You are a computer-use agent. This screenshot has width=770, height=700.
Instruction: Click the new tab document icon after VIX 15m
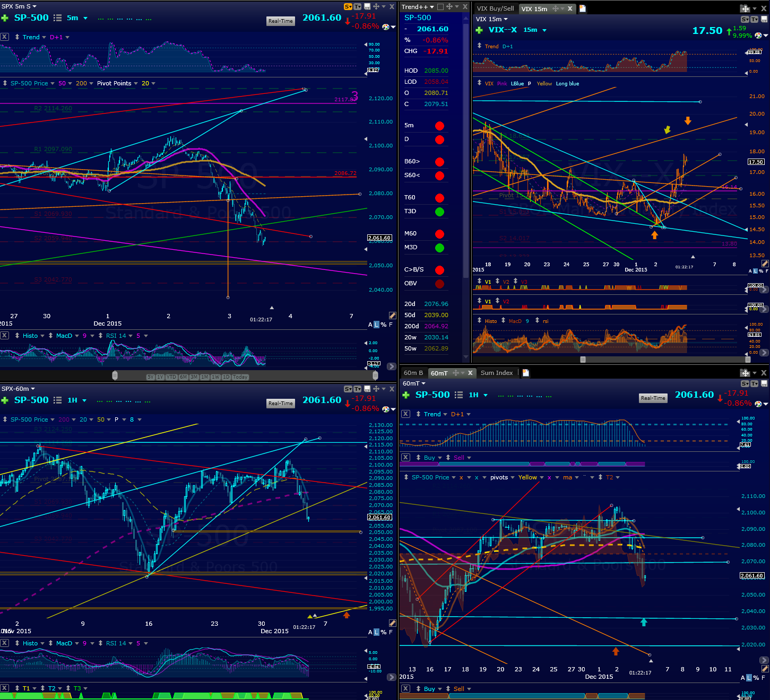582,8
